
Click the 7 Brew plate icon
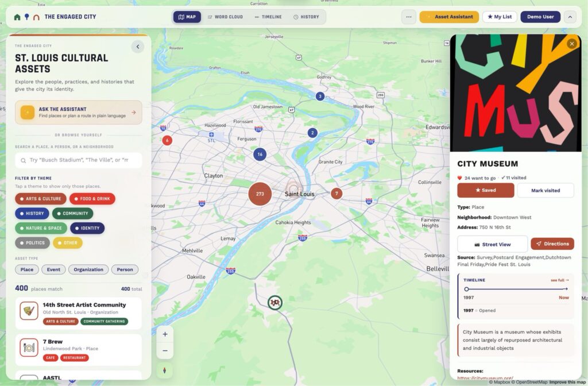point(29,348)
